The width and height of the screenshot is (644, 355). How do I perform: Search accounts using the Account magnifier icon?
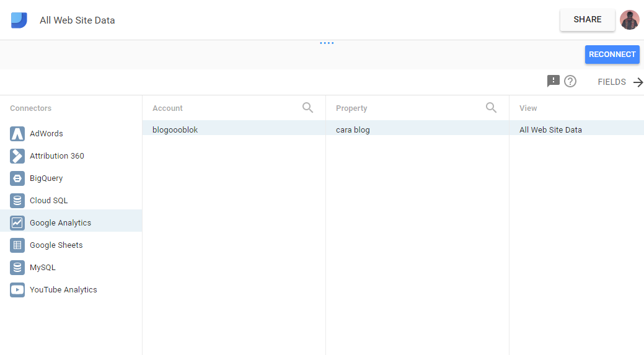coord(307,108)
